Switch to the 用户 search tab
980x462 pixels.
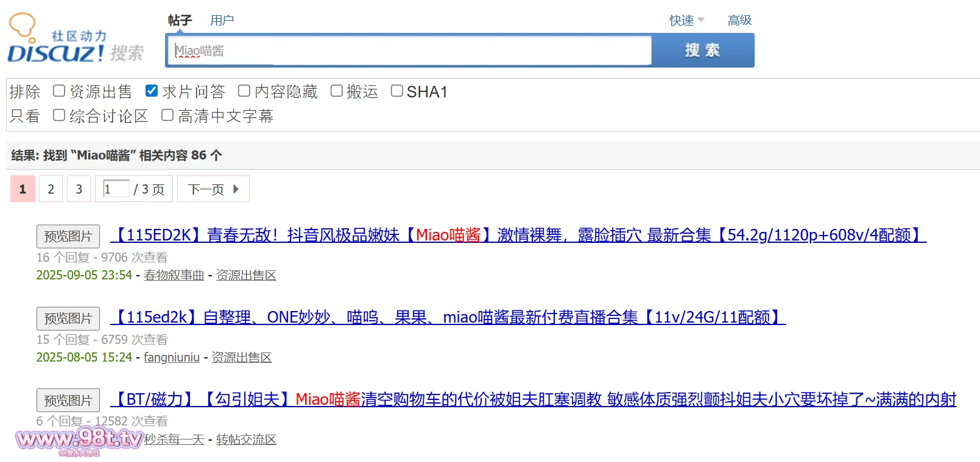pos(222,20)
